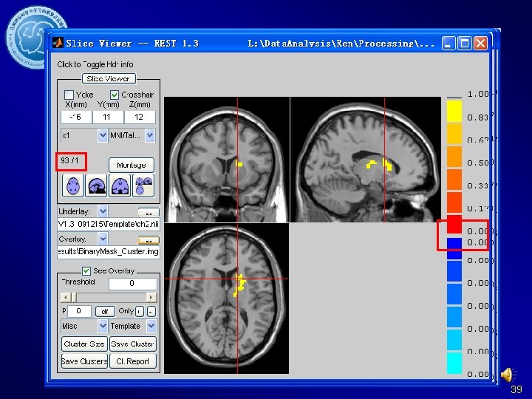The height and width of the screenshot is (399, 532).
Task: Open the x1 magnification dropdown
Action: point(103,136)
